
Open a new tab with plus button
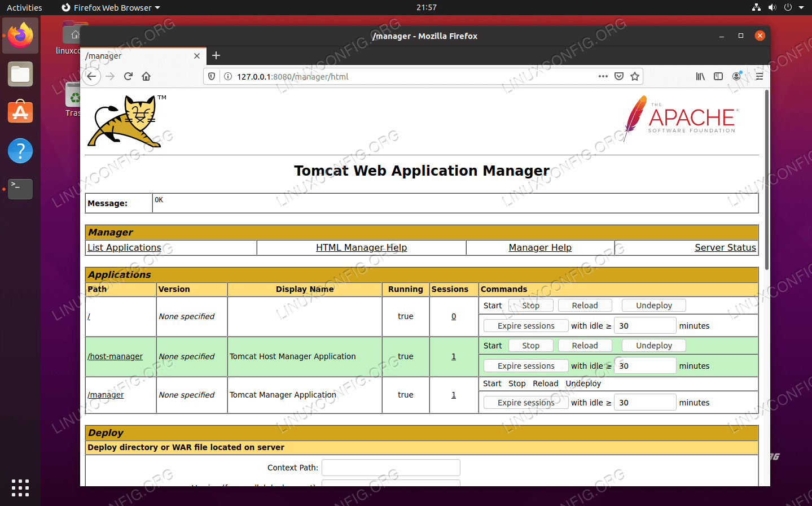[x=216, y=55]
